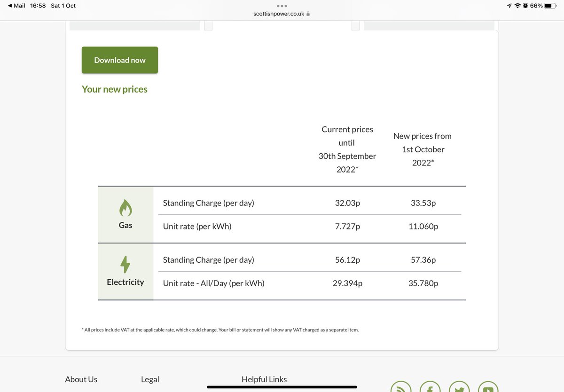Click the Download now button
The height and width of the screenshot is (392, 564).
120,60
